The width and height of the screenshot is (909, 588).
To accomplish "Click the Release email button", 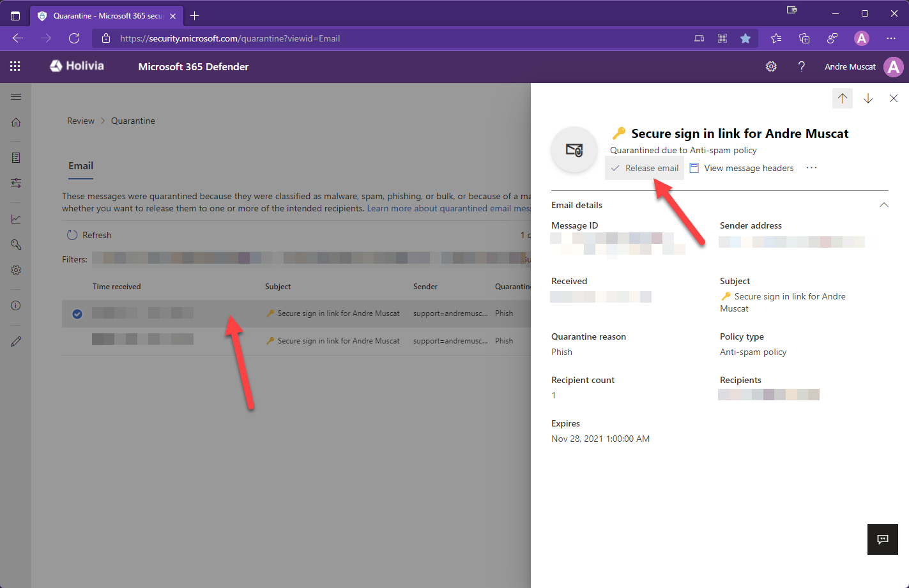I will coord(645,167).
